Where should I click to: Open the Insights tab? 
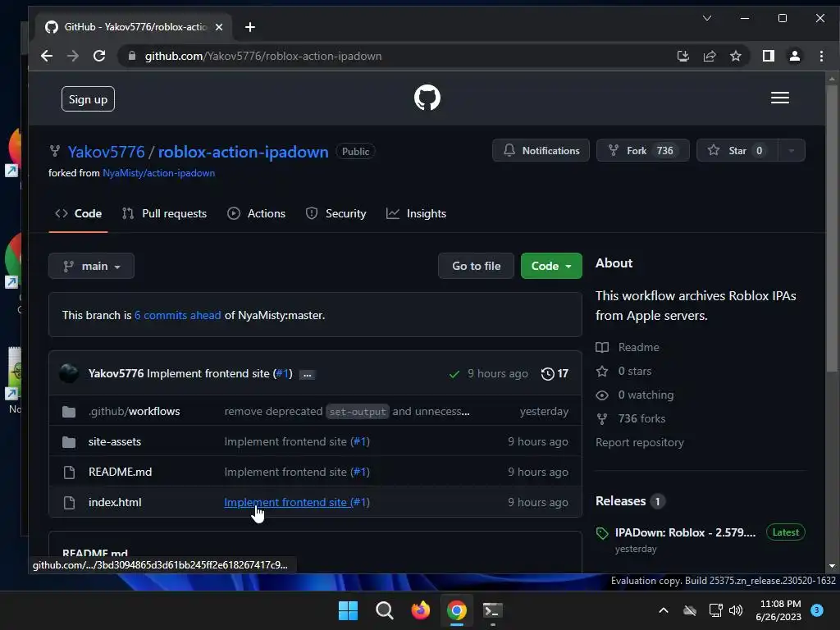pyautogui.click(x=416, y=214)
